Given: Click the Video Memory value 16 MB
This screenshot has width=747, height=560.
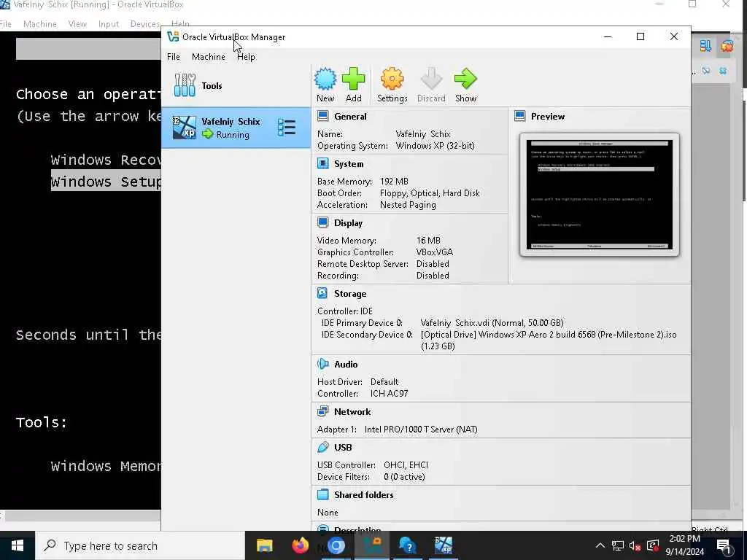Looking at the screenshot, I should click(428, 241).
